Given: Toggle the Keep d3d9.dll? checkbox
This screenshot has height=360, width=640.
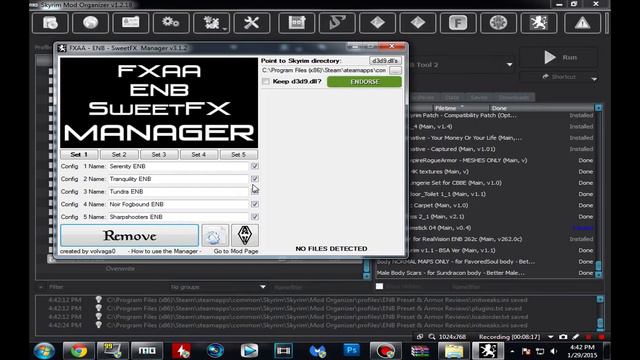Looking at the screenshot, I should 266,82.
